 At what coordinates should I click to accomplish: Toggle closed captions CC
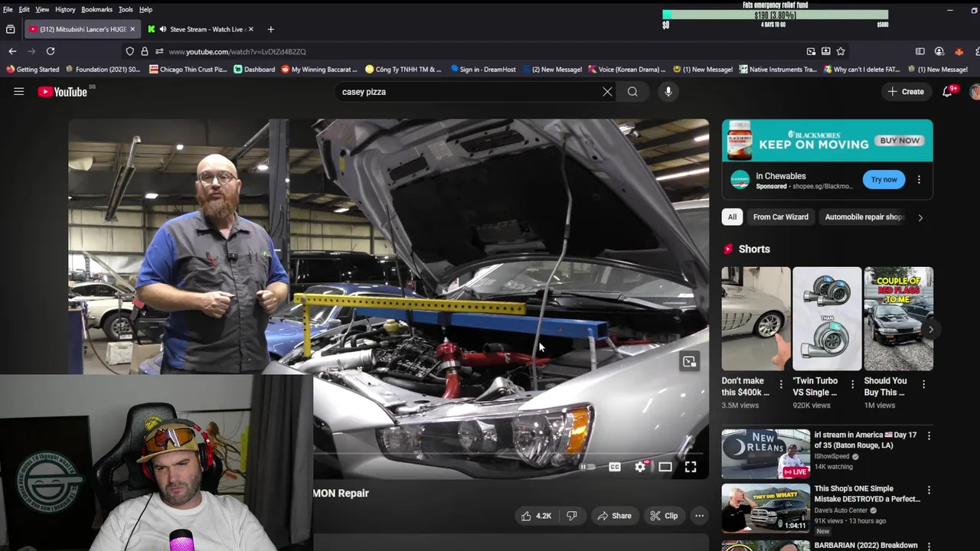click(x=615, y=467)
